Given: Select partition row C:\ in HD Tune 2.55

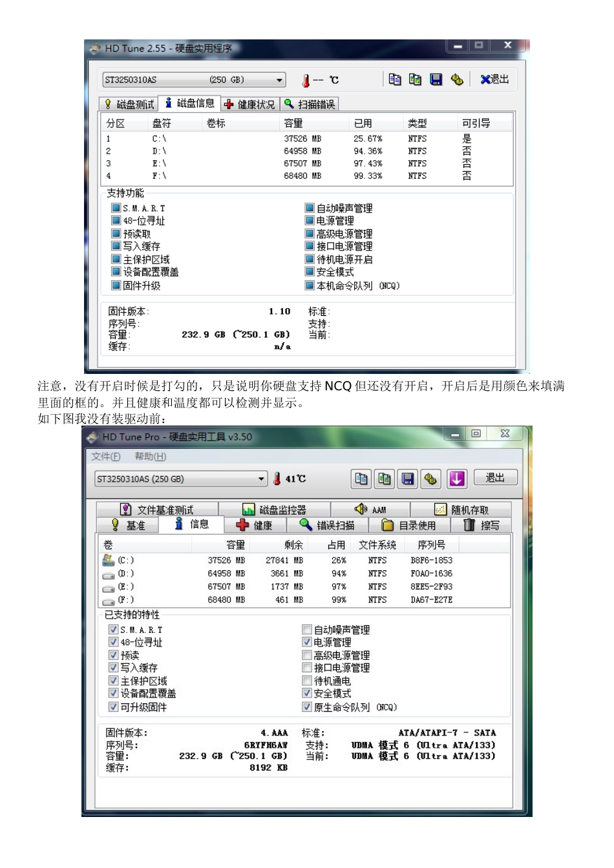Looking at the screenshot, I should [307, 138].
